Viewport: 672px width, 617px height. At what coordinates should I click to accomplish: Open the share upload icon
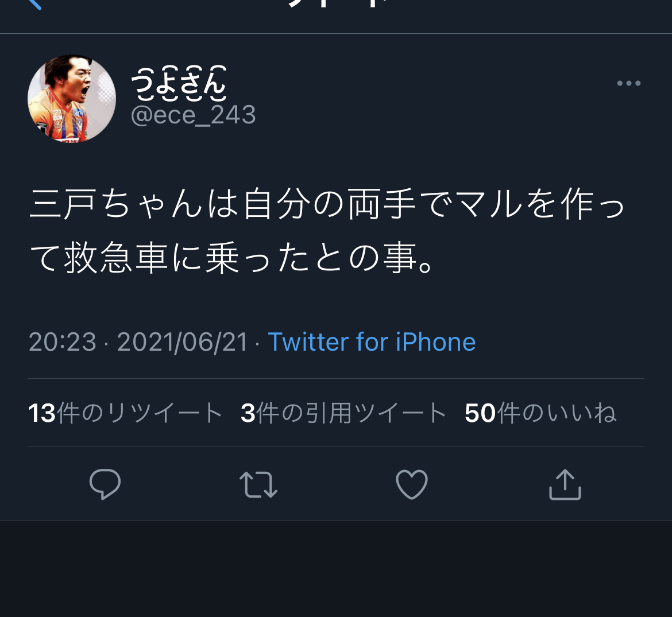(x=565, y=484)
